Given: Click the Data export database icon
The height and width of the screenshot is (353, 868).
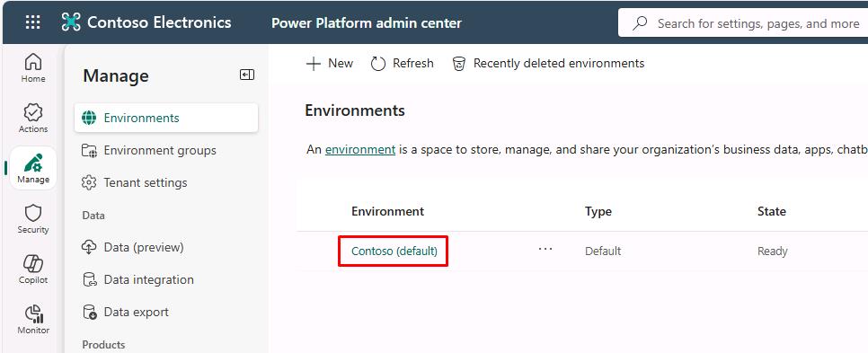Looking at the screenshot, I should point(89,312).
